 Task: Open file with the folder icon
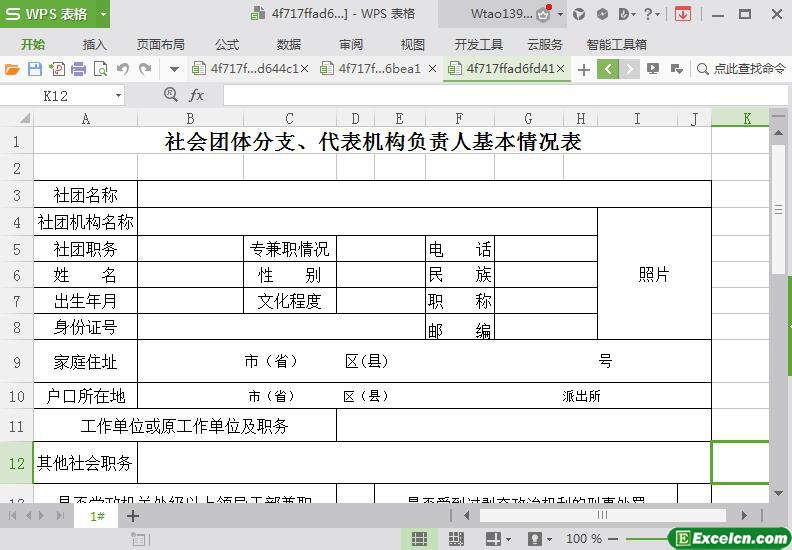[12, 69]
